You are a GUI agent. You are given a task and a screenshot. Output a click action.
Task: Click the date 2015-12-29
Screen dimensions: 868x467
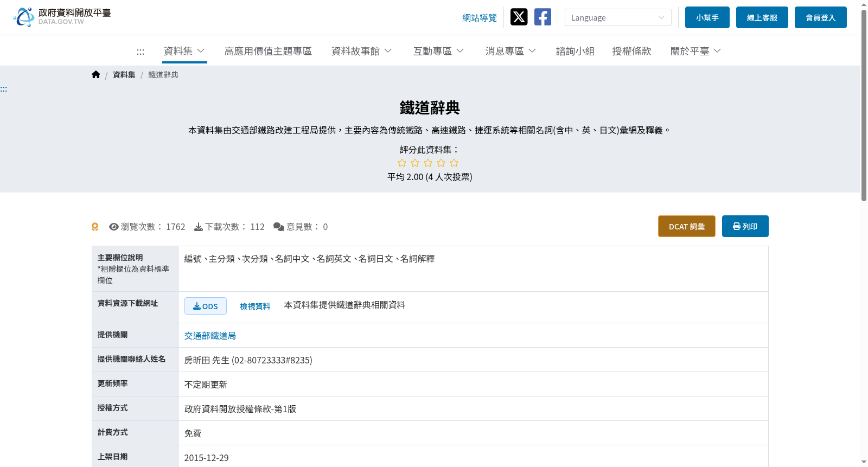coord(206,458)
